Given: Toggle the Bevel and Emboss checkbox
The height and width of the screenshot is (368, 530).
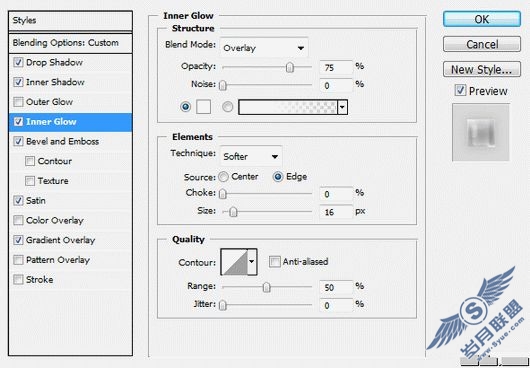Looking at the screenshot, I should 18,141.
